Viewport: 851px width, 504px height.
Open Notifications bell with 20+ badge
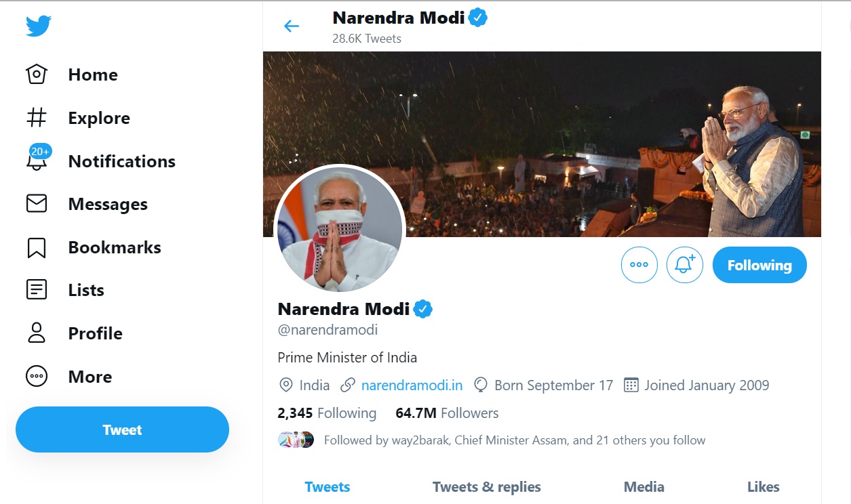37,161
